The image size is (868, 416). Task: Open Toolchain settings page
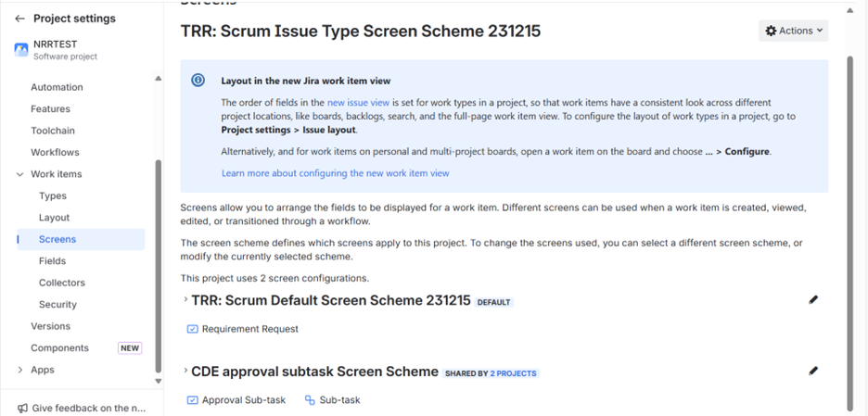[53, 131]
